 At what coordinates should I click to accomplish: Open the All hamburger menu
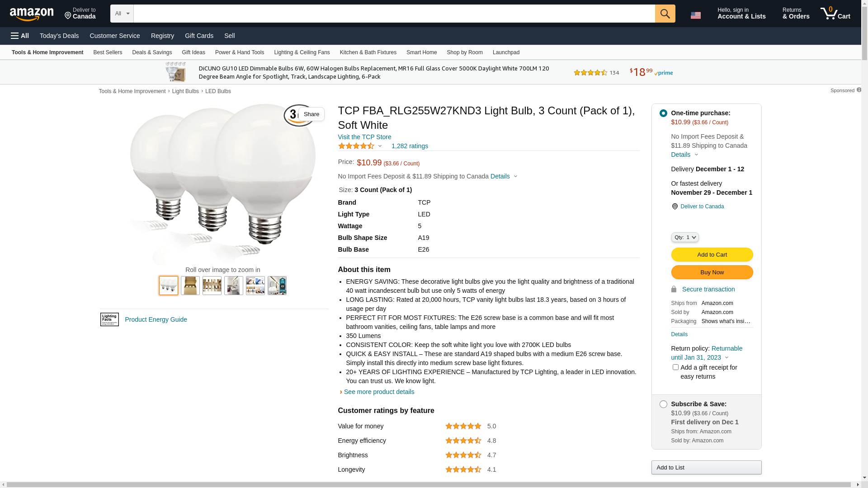[x=20, y=36]
